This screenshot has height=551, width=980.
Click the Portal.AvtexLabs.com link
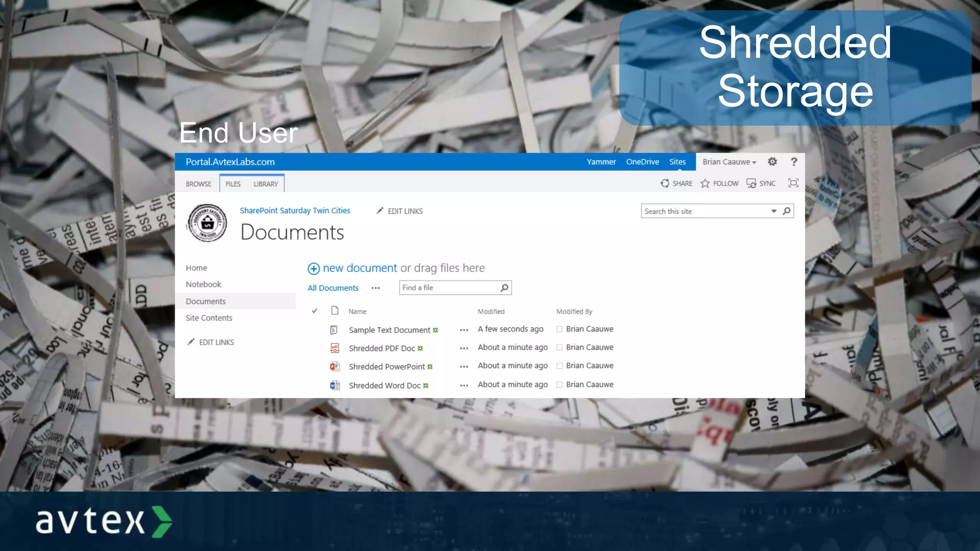coord(230,162)
